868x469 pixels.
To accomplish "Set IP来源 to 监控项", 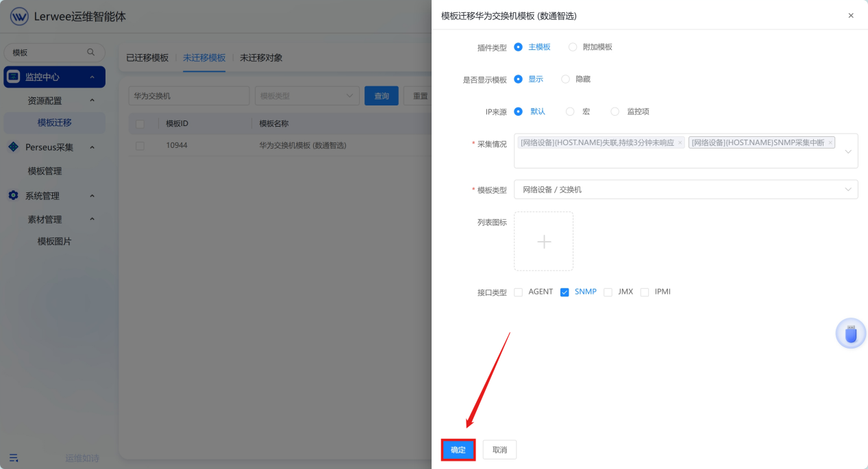I will pyautogui.click(x=615, y=111).
